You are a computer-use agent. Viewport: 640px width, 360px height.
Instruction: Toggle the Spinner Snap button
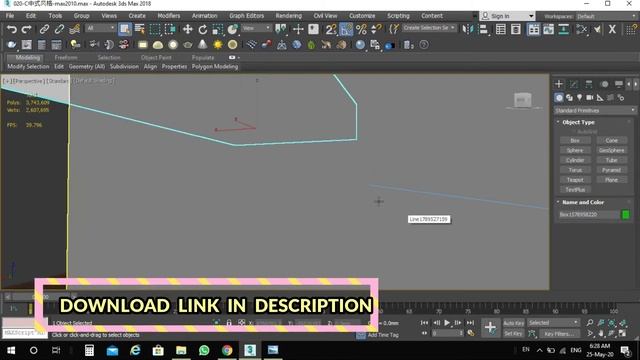click(x=376, y=29)
